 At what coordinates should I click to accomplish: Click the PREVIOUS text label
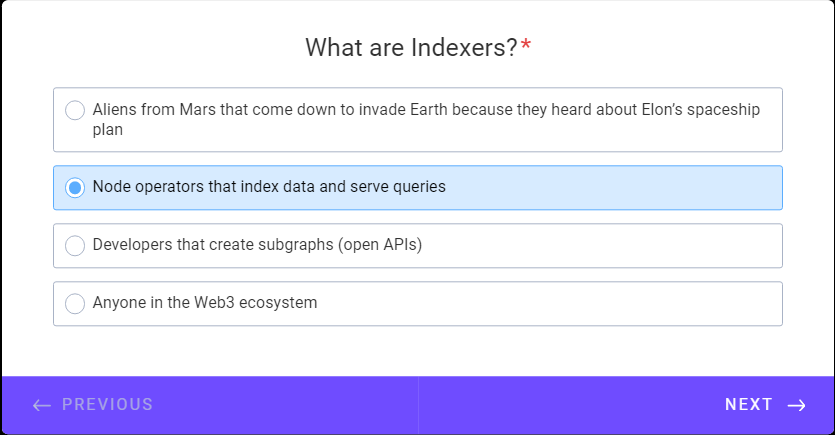[x=108, y=405]
